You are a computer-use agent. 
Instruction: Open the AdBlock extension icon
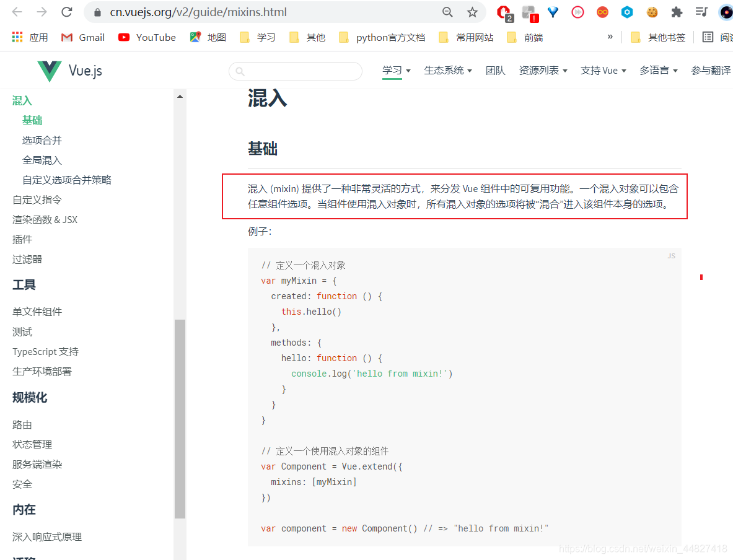503,12
